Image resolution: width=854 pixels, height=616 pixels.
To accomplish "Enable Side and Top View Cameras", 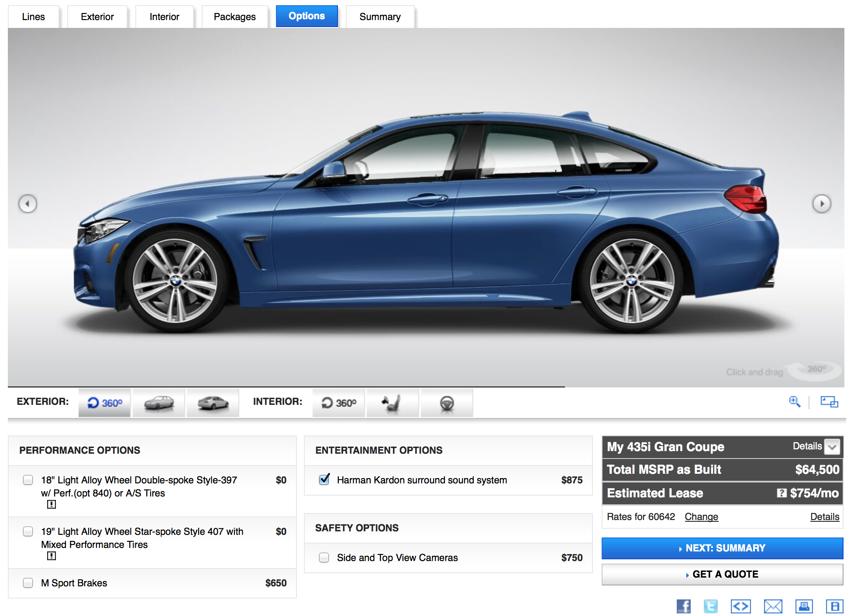I will click(x=324, y=558).
